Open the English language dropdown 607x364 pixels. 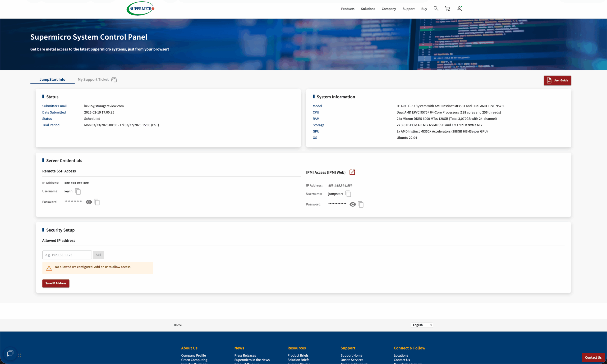click(x=422, y=325)
